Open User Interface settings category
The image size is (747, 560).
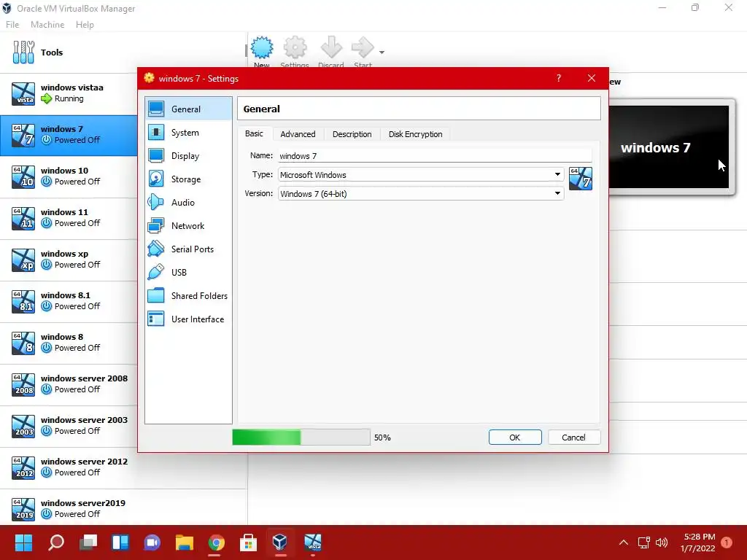188,319
